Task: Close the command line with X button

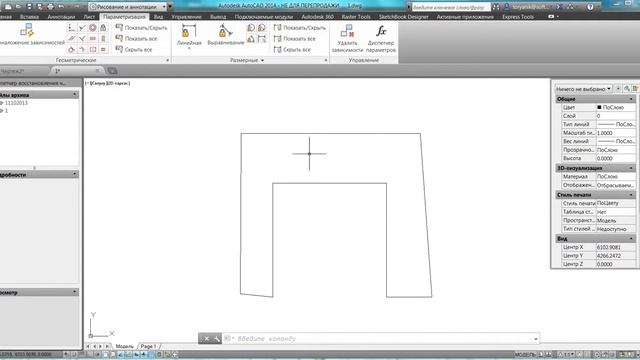Action: (x=207, y=338)
